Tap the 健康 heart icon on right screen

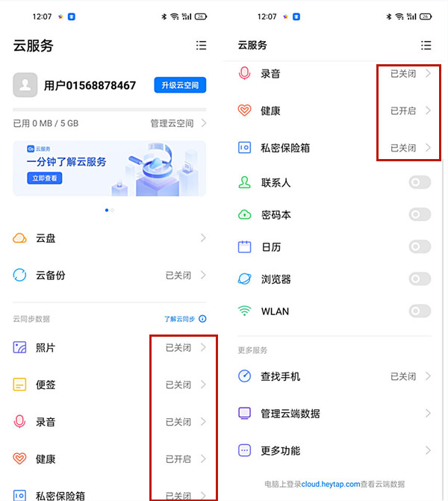pos(244,111)
